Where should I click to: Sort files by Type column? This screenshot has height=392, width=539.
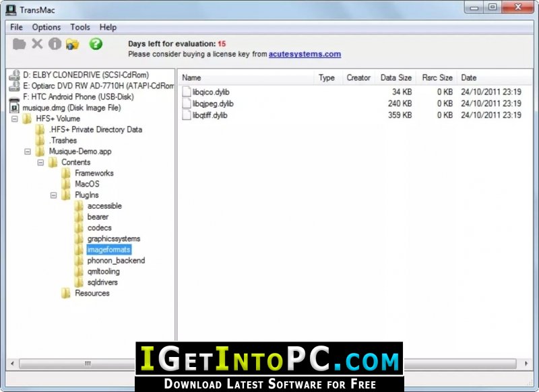[327, 77]
